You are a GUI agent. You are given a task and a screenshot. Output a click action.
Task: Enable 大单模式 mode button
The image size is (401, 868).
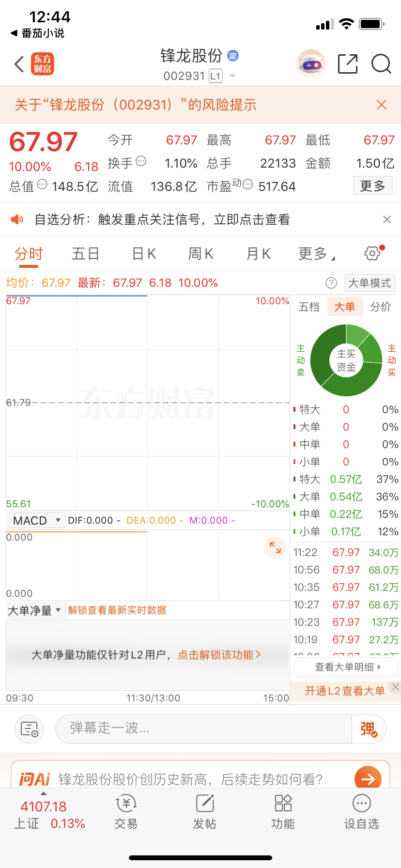[x=370, y=283]
